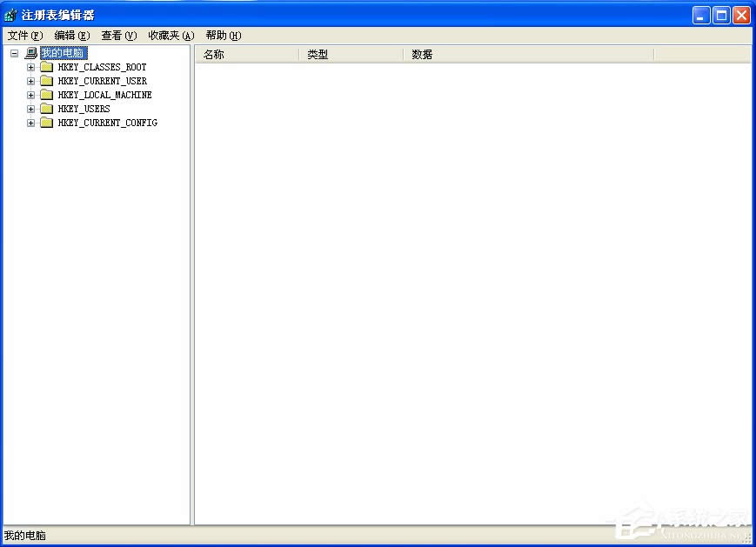Expand HKEY_LOCAL_MACHINE with its plus box

click(30, 95)
